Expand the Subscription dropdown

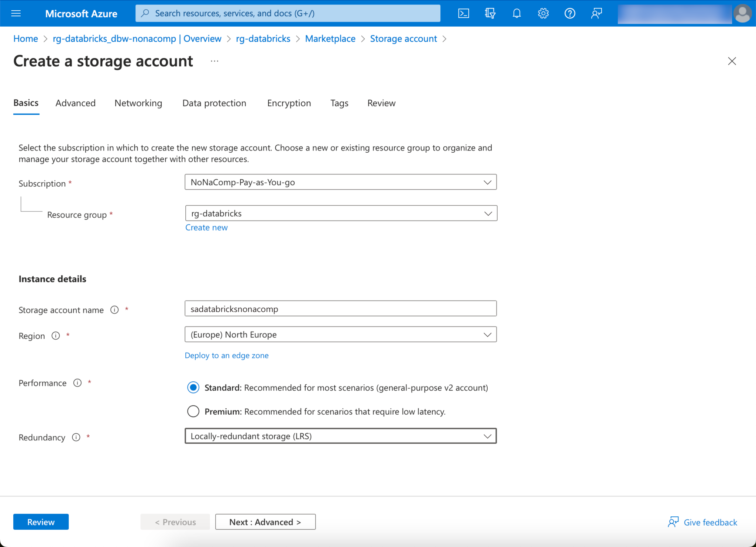click(x=340, y=182)
